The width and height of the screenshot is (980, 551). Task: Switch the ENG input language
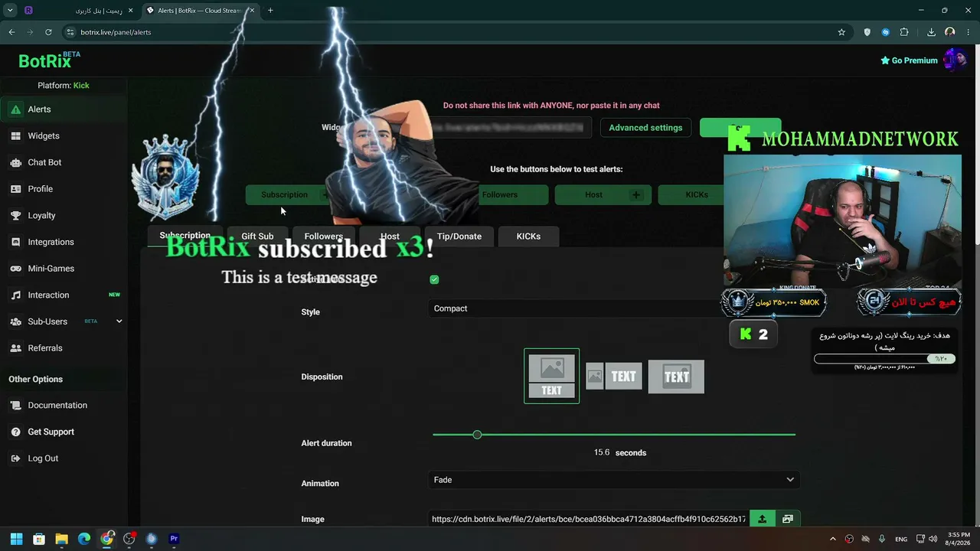pos(901,539)
